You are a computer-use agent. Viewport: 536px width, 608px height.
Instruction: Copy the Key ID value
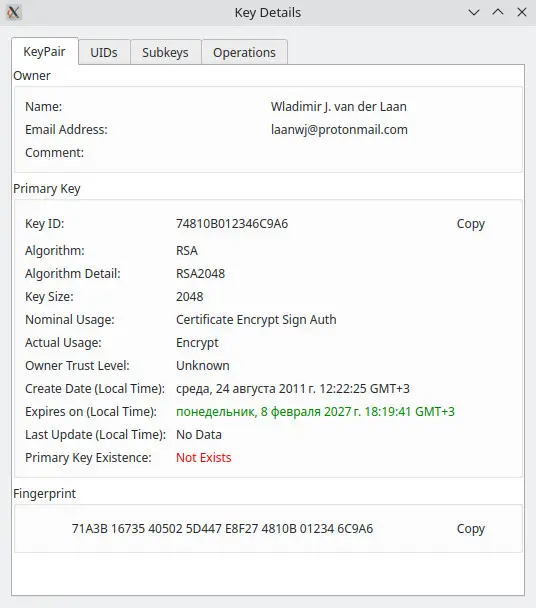(x=470, y=224)
